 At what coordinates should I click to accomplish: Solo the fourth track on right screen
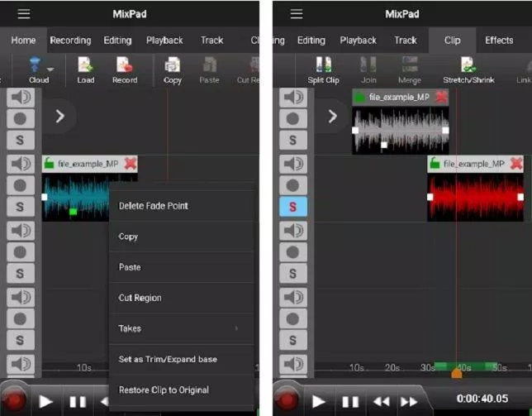(292, 340)
